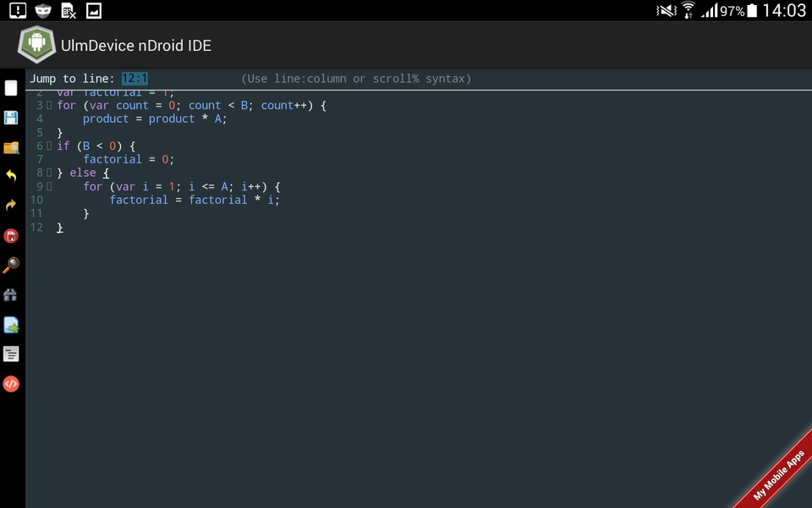The image size is (812, 508).
Task: Collapse the inner for loop on line 9
Action: [48, 186]
